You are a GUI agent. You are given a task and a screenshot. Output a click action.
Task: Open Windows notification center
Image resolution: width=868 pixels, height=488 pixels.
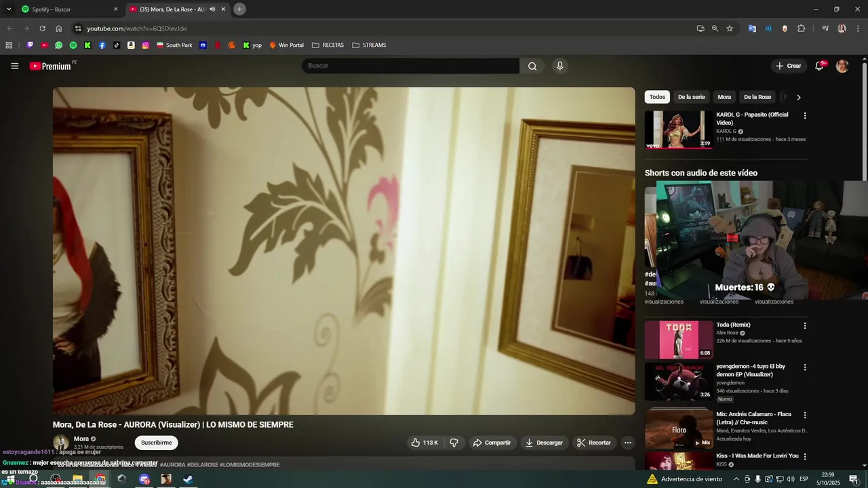point(854,479)
